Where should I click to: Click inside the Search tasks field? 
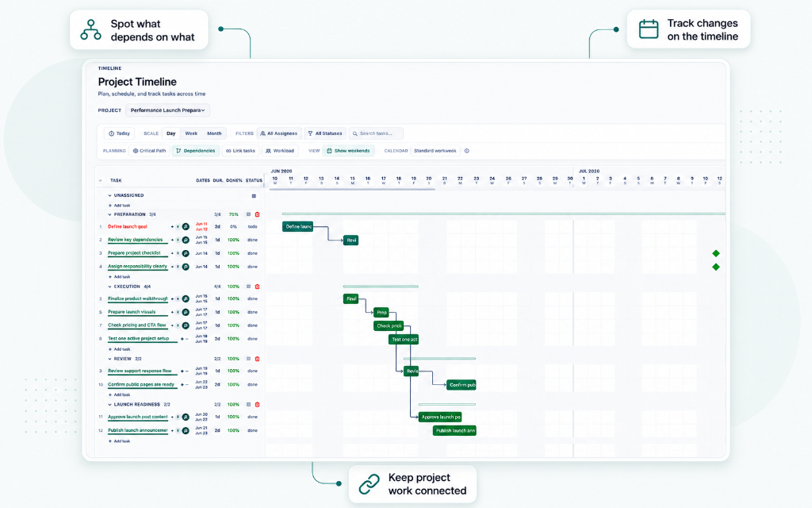click(x=376, y=133)
